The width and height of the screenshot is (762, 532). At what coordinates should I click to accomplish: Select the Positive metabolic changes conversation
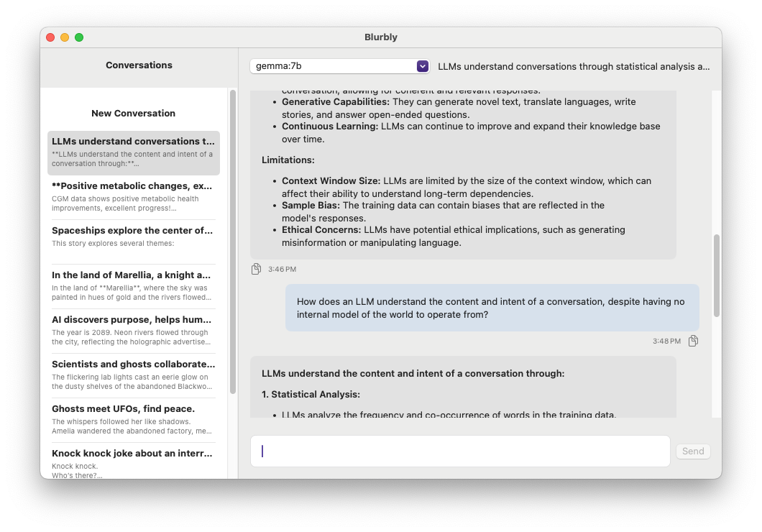click(x=133, y=197)
